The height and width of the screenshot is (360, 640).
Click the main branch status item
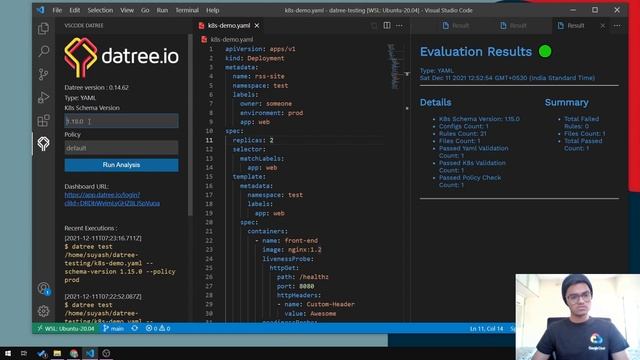[x=113, y=328]
